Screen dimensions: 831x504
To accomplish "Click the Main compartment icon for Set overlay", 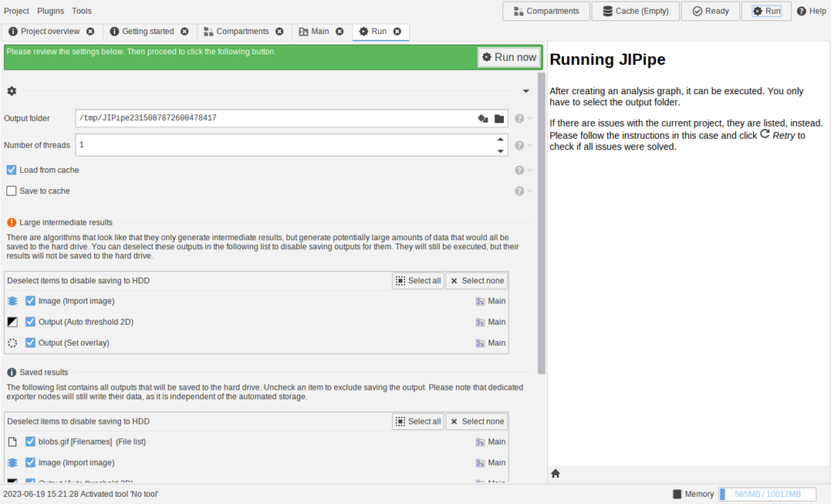I will (481, 342).
